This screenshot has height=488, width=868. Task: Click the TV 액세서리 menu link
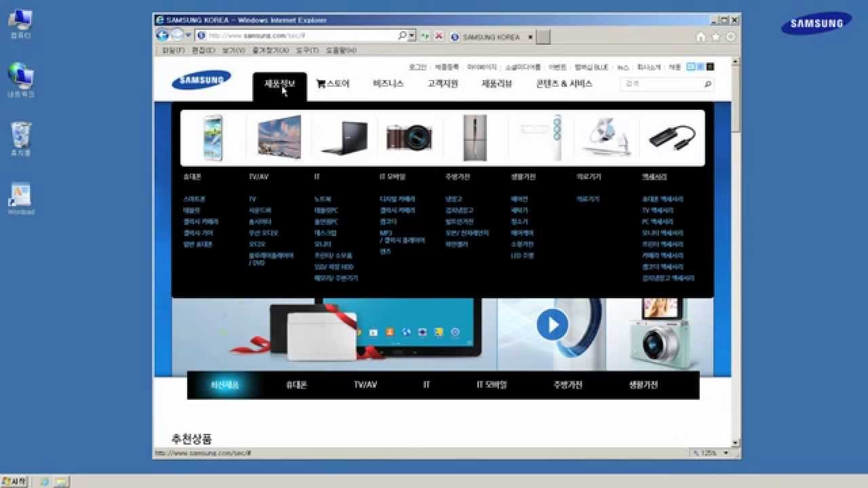click(x=658, y=211)
